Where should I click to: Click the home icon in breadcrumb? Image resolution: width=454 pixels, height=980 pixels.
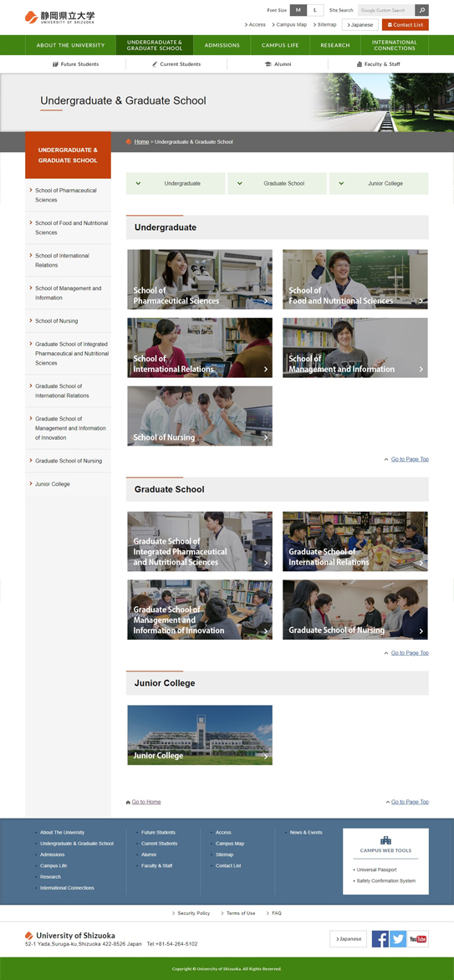pyautogui.click(x=129, y=142)
